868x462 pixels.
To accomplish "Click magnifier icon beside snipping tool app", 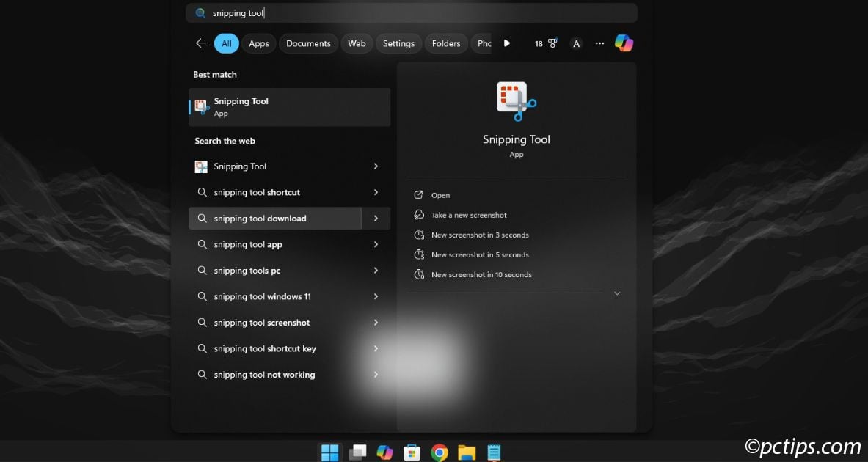I will (202, 244).
